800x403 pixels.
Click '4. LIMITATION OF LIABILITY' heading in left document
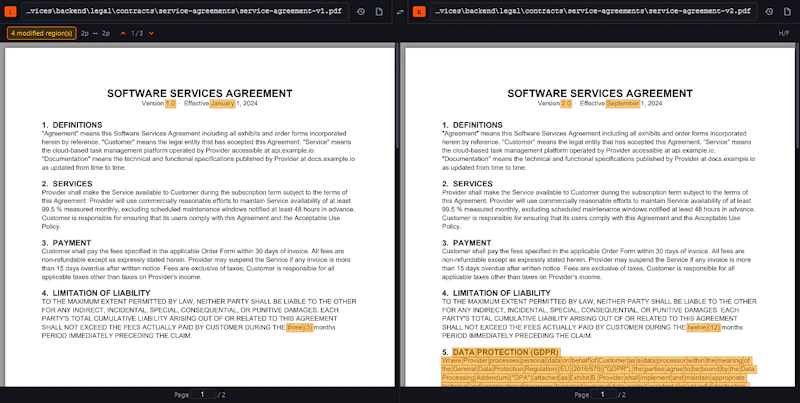click(96, 293)
